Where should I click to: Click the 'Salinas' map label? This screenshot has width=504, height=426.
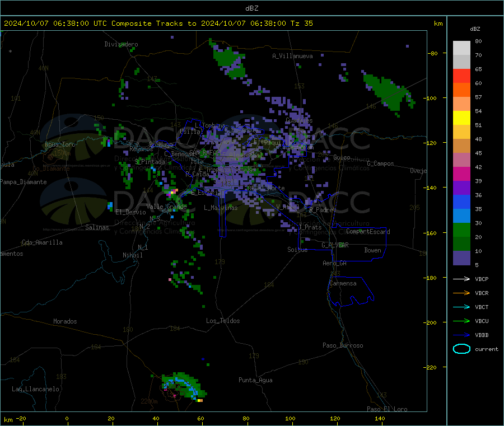click(x=97, y=227)
